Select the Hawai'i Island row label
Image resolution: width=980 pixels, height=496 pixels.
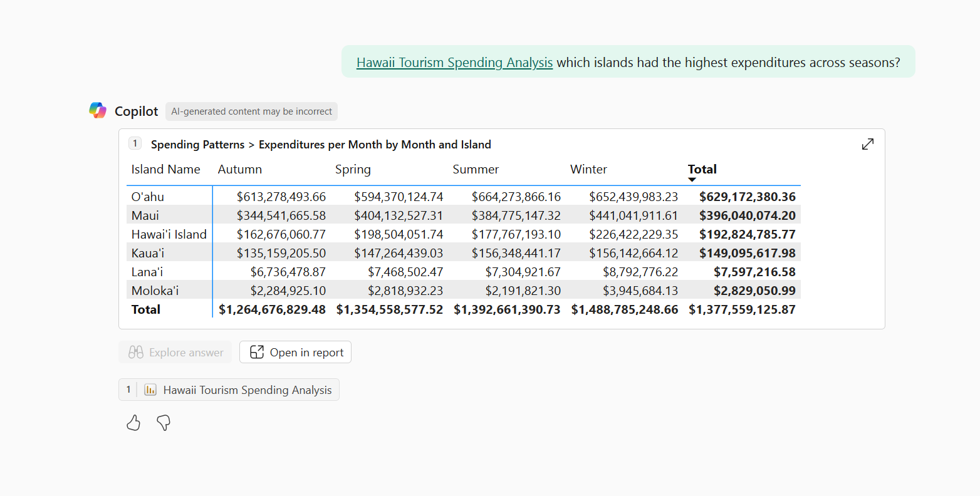(169, 234)
